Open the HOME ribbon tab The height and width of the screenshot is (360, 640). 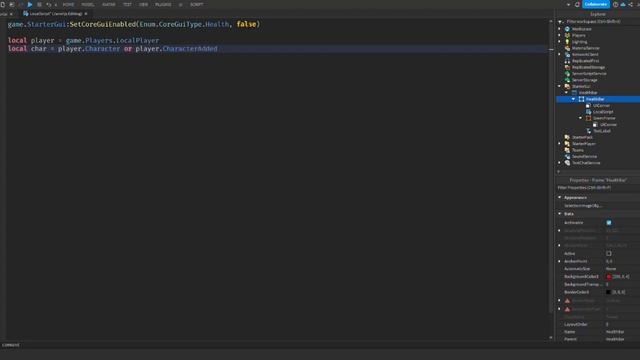tap(68, 4)
